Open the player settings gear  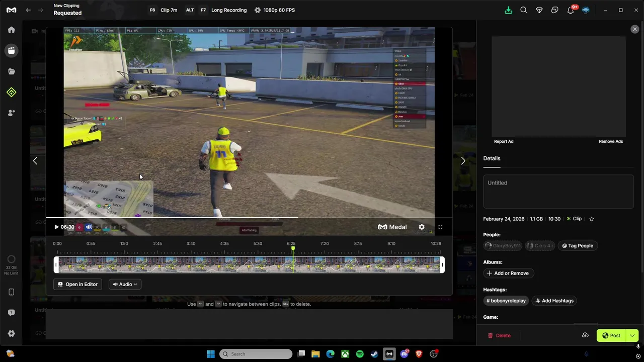pyautogui.click(x=422, y=227)
